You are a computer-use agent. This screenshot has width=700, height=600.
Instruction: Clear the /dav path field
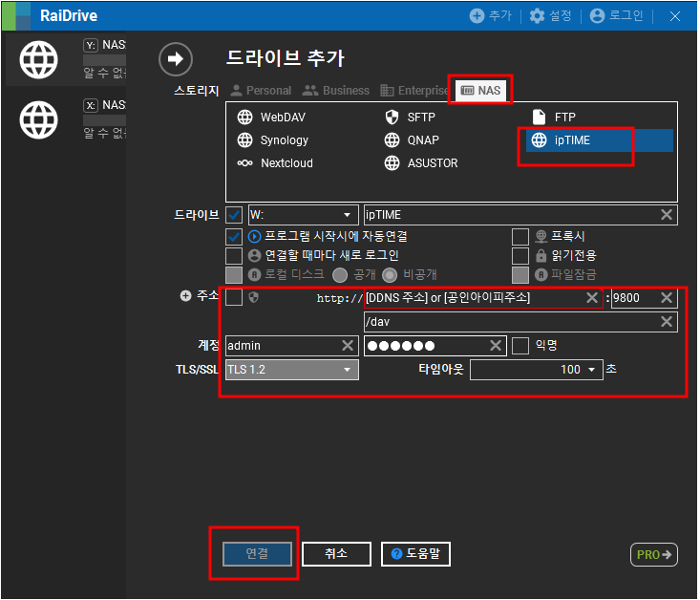667,322
